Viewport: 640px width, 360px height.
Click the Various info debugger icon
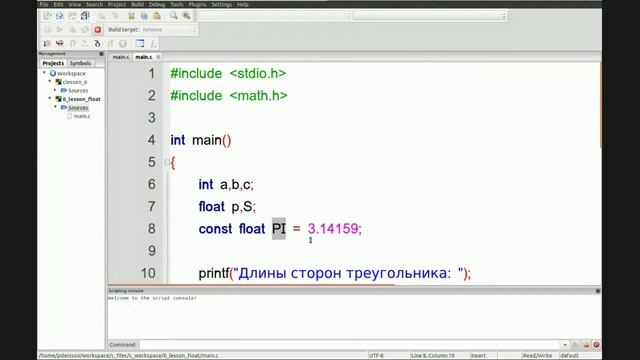point(153,43)
